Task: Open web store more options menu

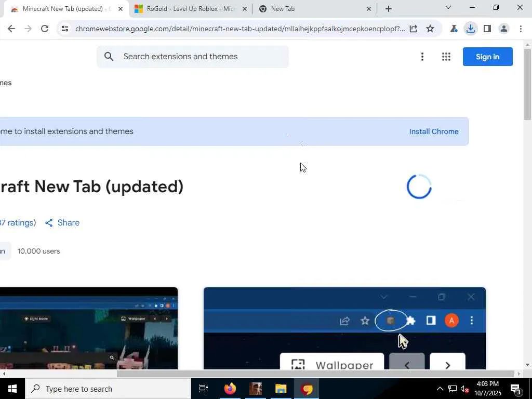Action: tap(422, 57)
